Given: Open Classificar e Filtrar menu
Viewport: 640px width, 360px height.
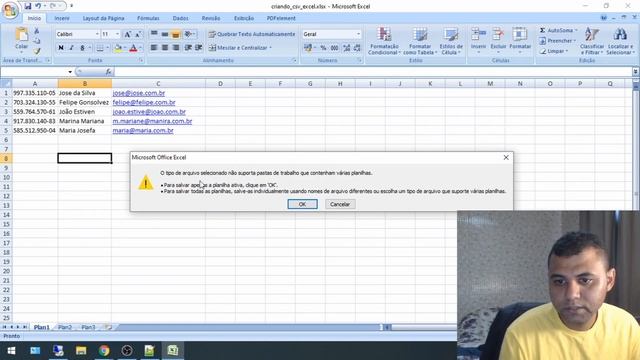Looking at the screenshot, I should pyautogui.click(x=592, y=41).
